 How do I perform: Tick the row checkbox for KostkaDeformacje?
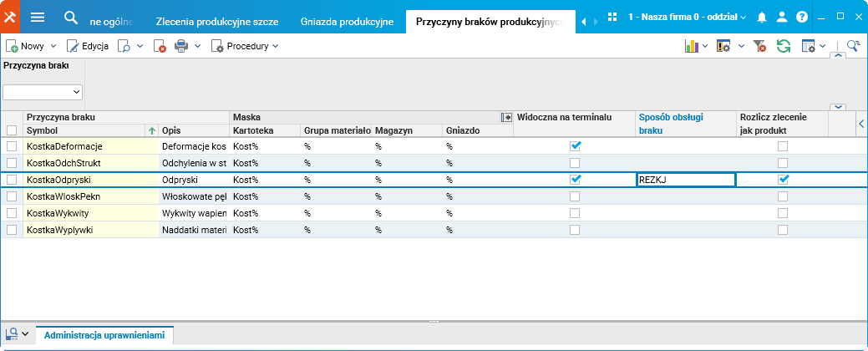pyautogui.click(x=11, y=147)
